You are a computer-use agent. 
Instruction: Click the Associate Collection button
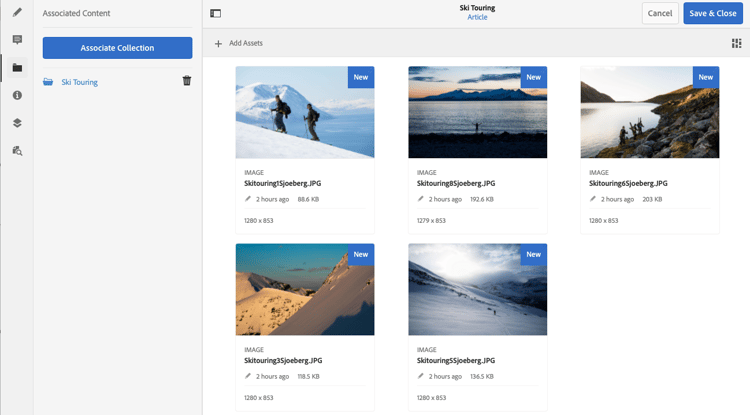click(117, 48)
